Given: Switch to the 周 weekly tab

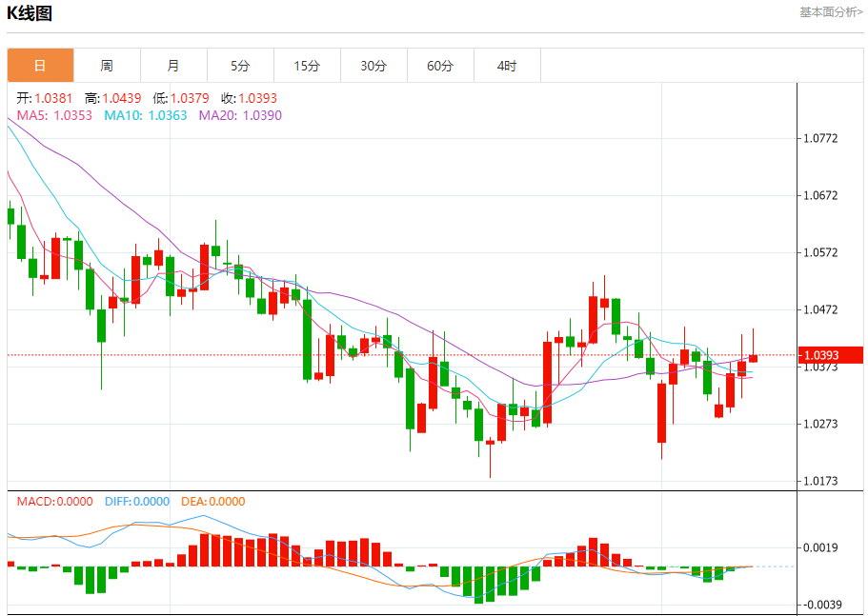Looking at the screenshot, I should 107,66.
